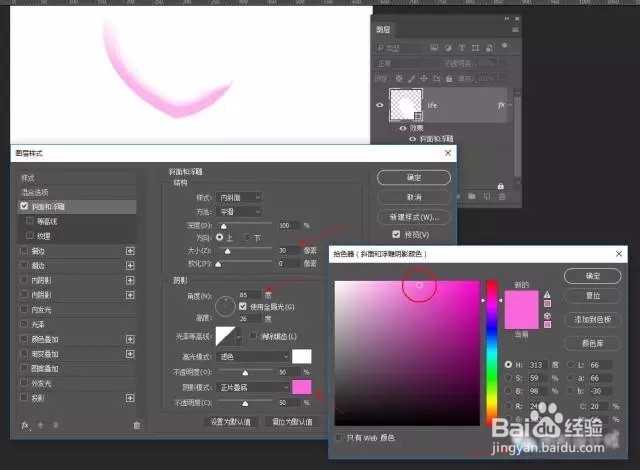The height and width of the screenshot is (470, 640).
Task: Click the out-of-gamut warning triangle icon
Action: [547, 295]
